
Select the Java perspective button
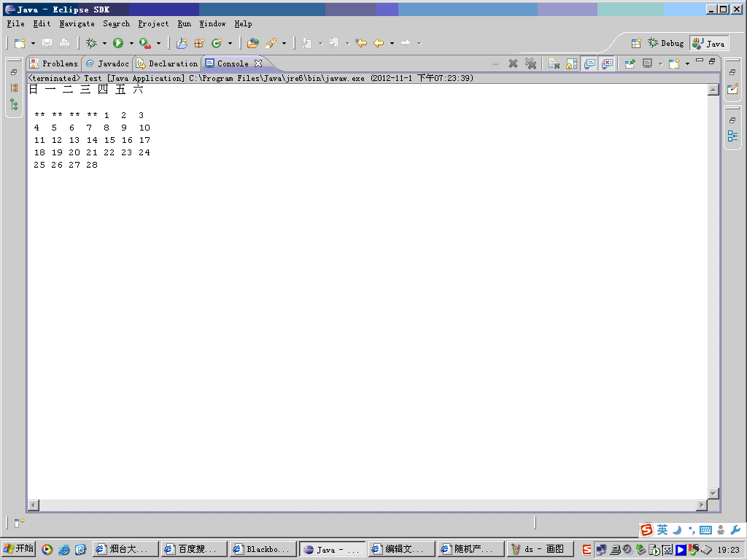[709, 43]
